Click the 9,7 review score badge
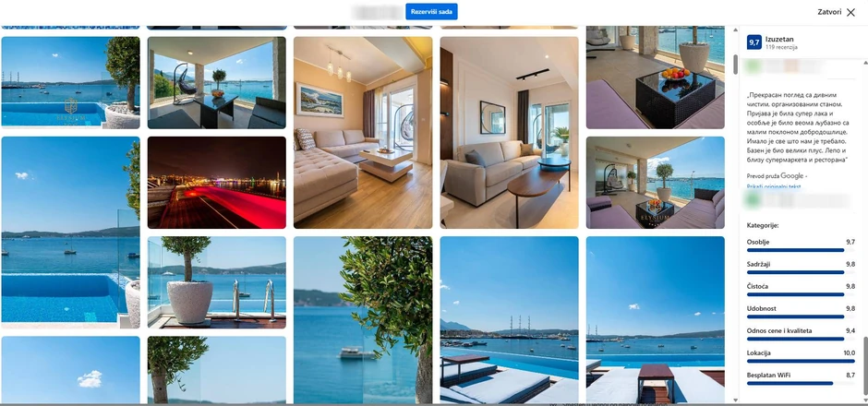The height and width of the screenshot is (406, 868). (753, 42)
